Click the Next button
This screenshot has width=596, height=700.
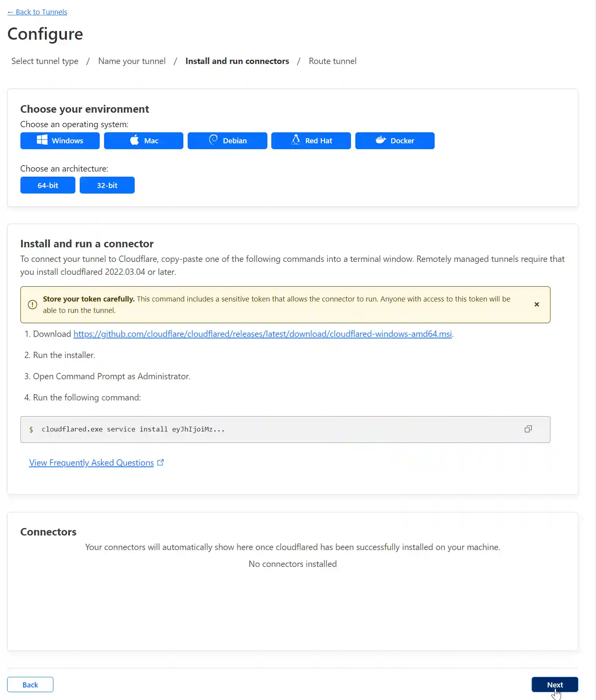[x=554, y=684]
